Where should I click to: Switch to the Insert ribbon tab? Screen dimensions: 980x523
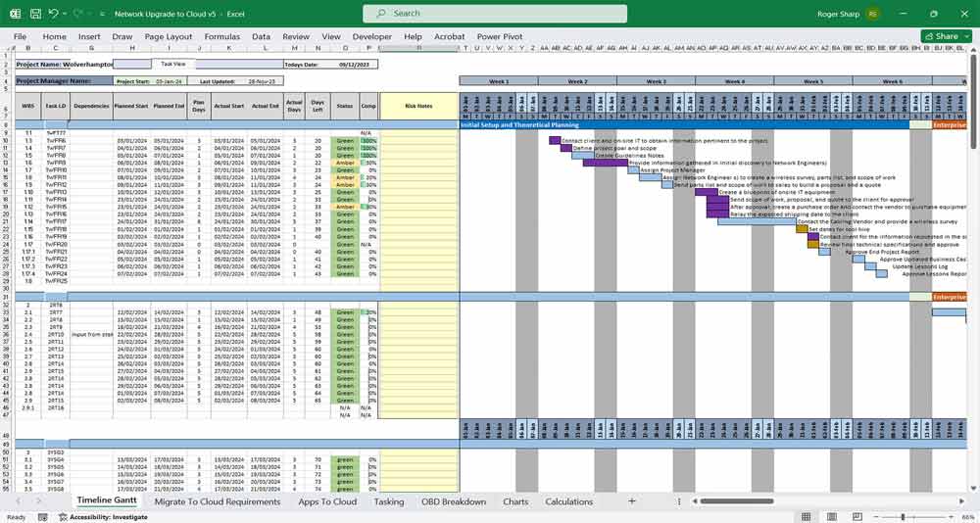point(89,37)
